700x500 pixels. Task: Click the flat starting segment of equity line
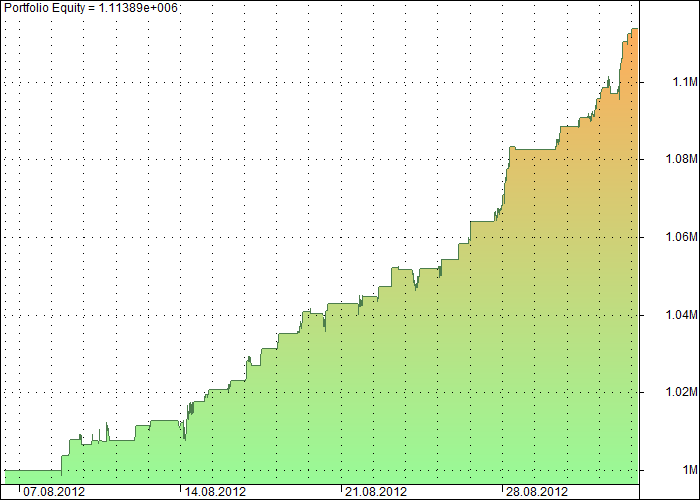pos(33,470)
